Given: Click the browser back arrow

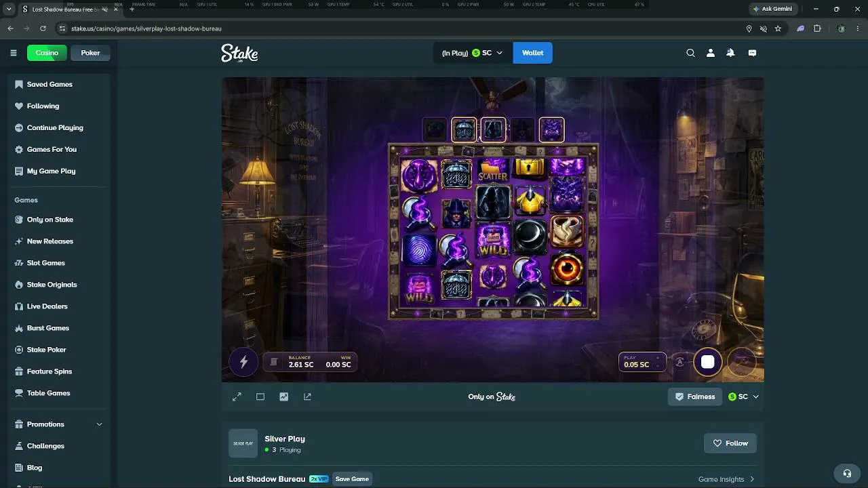Looking at the screenshot, I should pos(10,28).
